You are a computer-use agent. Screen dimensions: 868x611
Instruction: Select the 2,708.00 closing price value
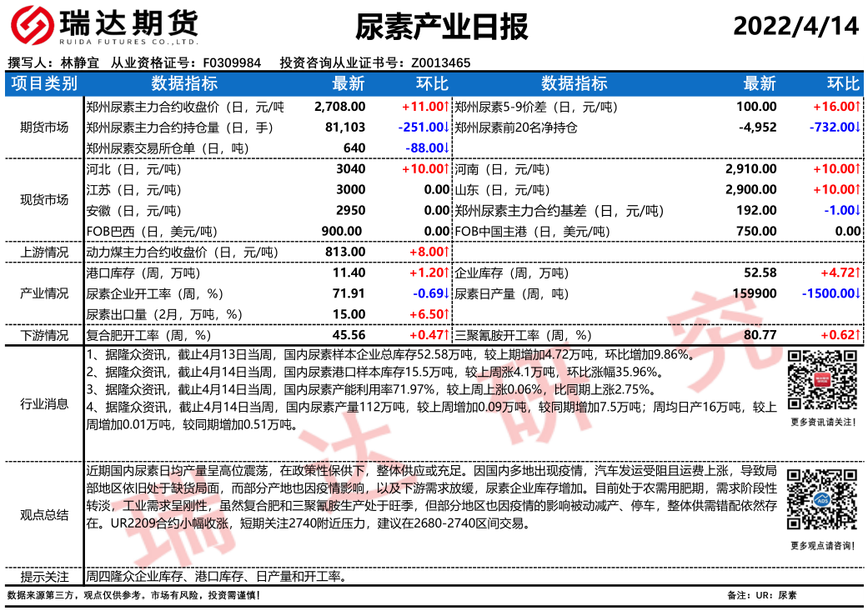340,107
